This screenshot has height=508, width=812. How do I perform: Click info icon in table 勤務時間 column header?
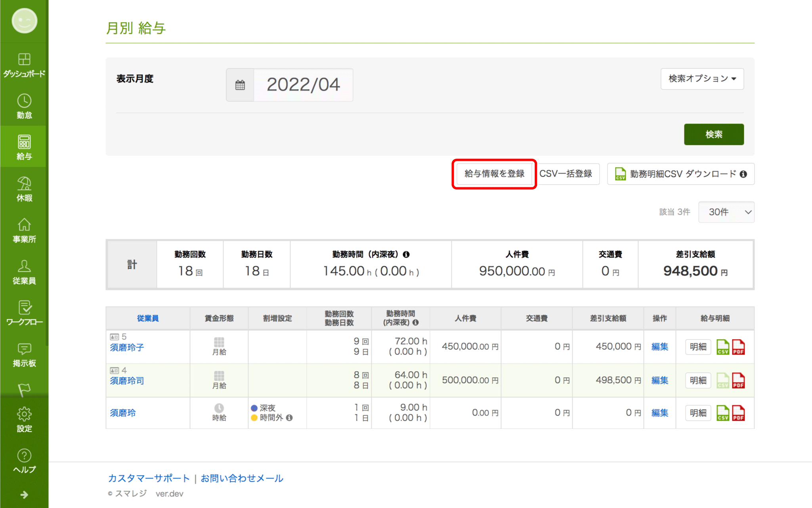415,323
